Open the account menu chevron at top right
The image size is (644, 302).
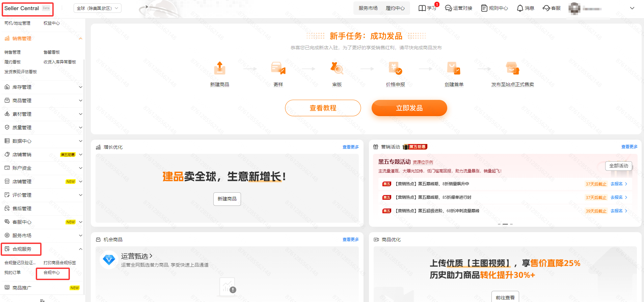(632, 8)
